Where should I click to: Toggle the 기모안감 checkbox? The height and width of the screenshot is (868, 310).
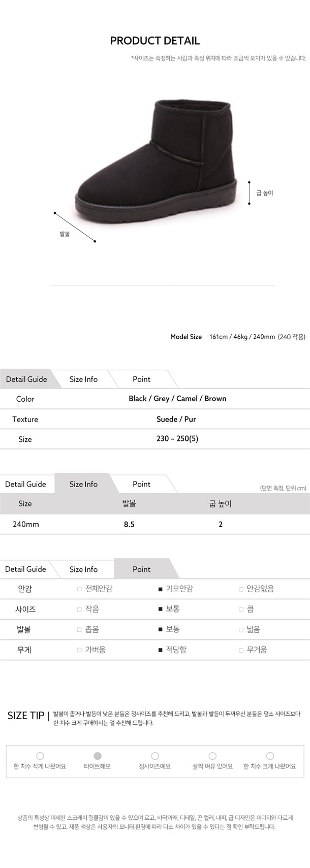pyautogui.click(x=161, y=589)
